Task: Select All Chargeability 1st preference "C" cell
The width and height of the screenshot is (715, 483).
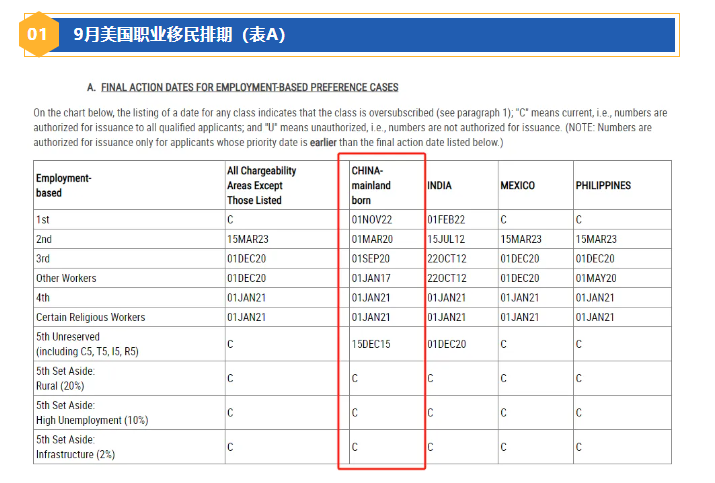Action: 230,220
